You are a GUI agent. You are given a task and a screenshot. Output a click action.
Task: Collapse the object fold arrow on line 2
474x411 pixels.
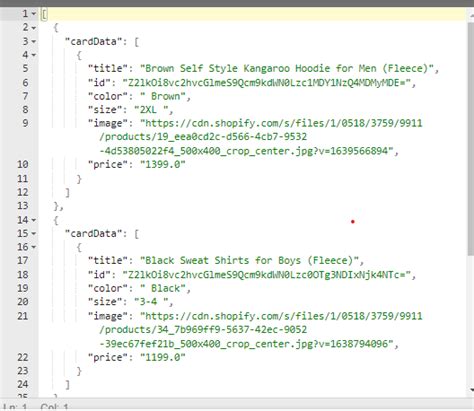(33, 28)
